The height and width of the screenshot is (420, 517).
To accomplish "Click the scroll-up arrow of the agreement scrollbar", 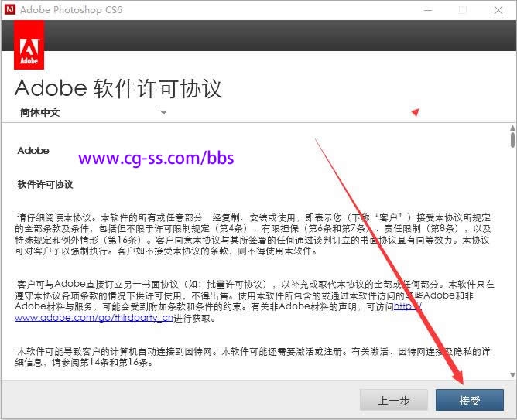I will 512,128.
